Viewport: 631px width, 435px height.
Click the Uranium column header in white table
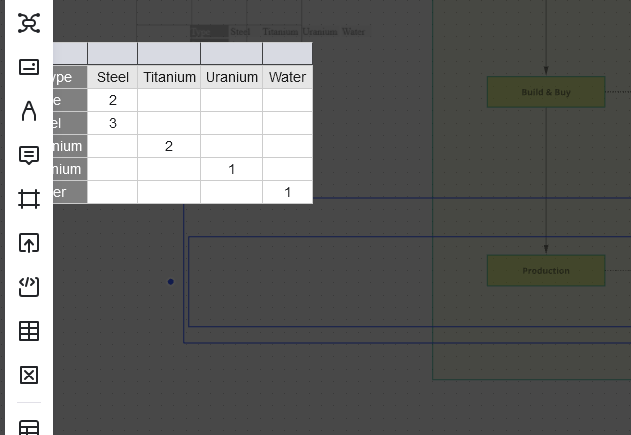231,77
